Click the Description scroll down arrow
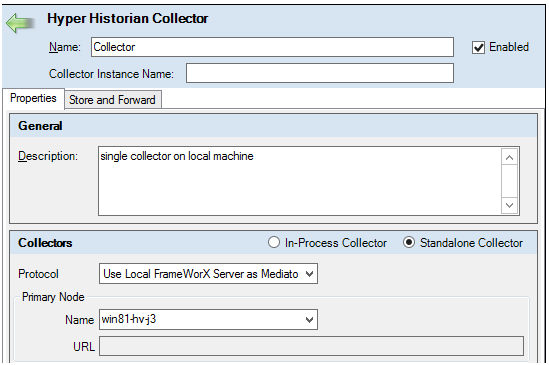549x365 pixels. pos(509,205)
